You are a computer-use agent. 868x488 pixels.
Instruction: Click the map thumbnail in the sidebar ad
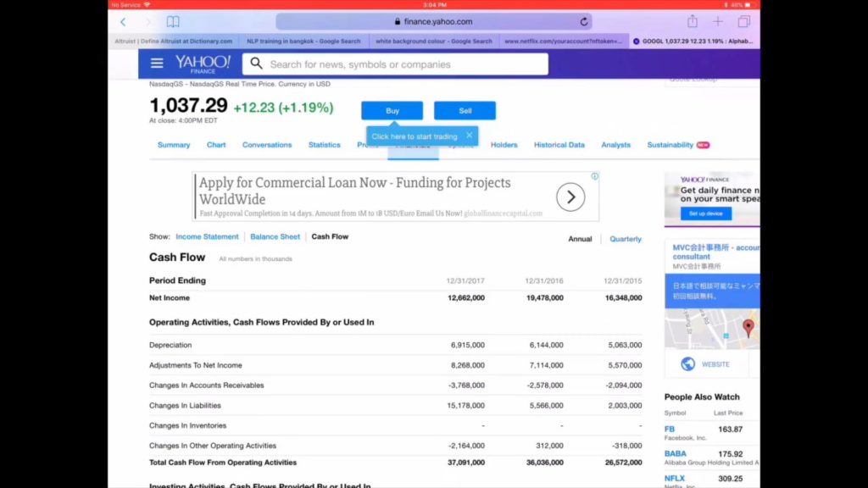tap(712, 329)
